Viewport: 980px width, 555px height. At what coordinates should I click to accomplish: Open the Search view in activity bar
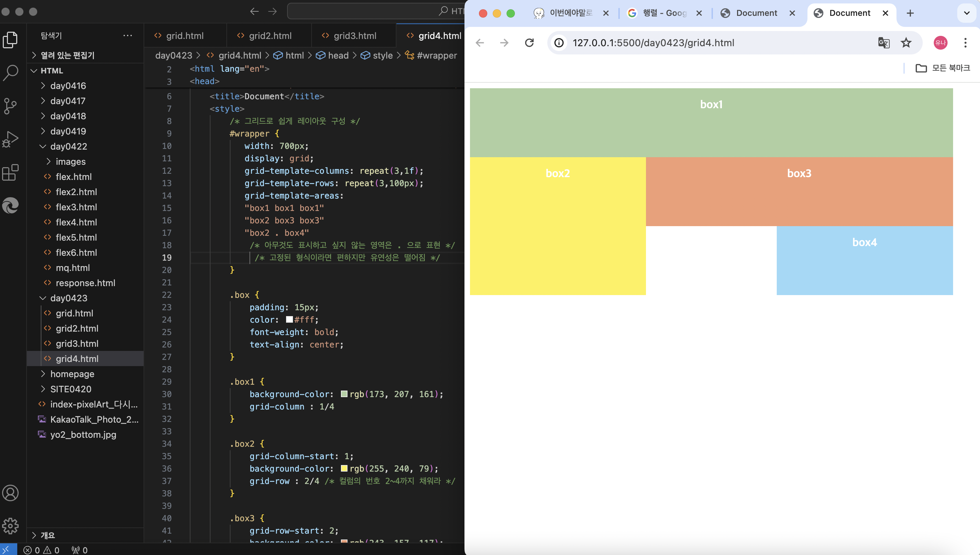10,72
